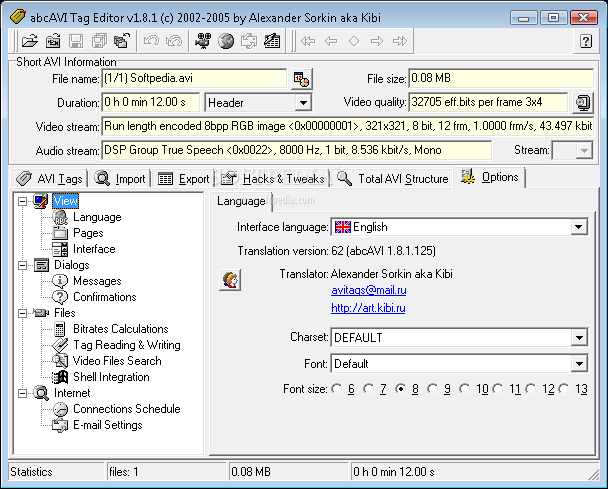The width and height of the screenshot is (608, 489).
Task: Open help with question mark icon
Action: coord(586,41)
